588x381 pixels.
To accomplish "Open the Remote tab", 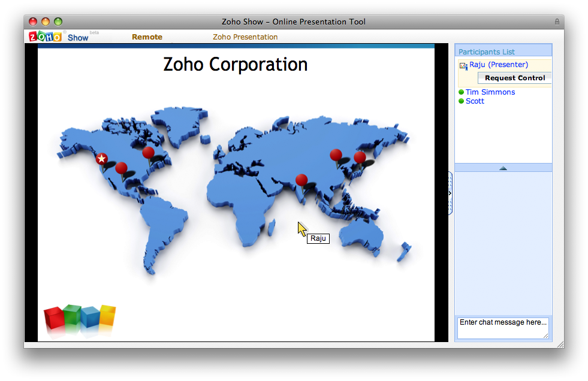I will click(147, 37).
